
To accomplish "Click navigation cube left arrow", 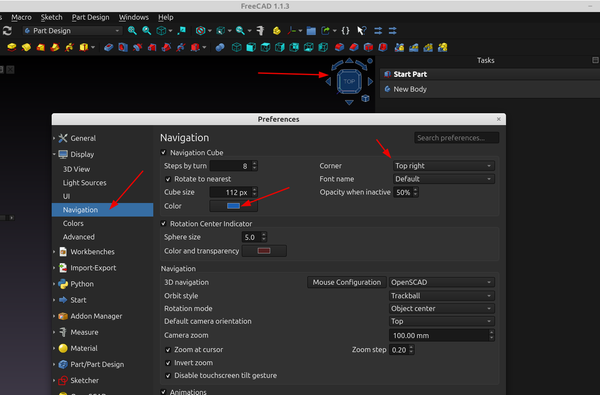I will 328,82.
